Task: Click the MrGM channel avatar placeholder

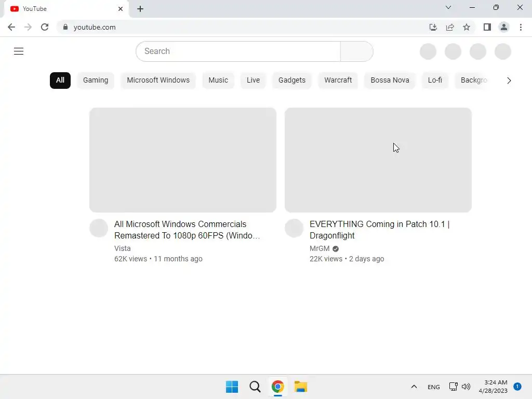Action: [294, 228]
